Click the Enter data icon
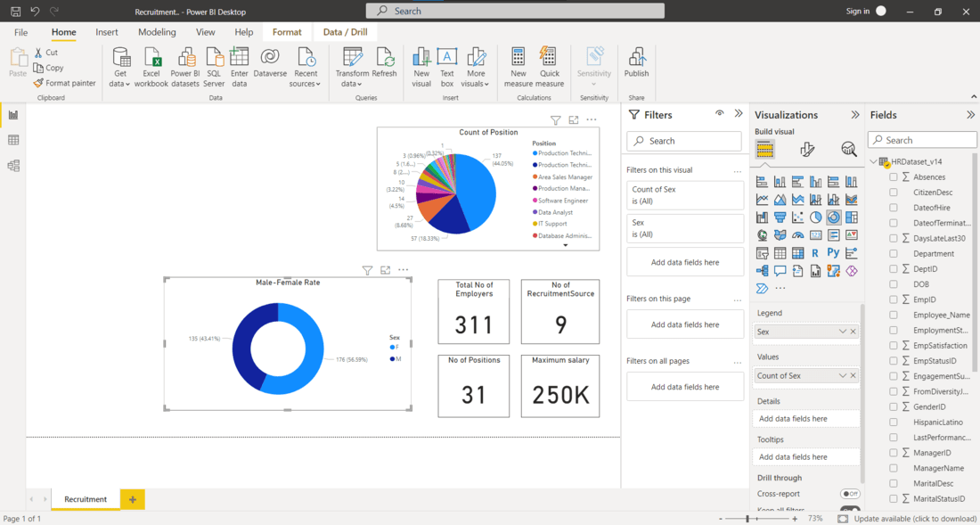Viewport: 980px width, 525px height. (x=240, y=68)
